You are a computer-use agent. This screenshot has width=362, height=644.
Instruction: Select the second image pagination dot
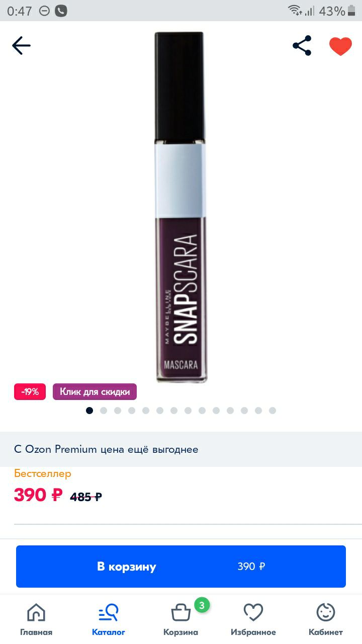[x=104, y=411]
